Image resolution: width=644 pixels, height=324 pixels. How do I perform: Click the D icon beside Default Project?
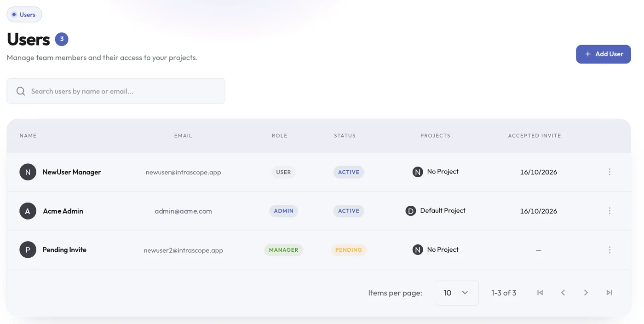(x=411, y=211)
